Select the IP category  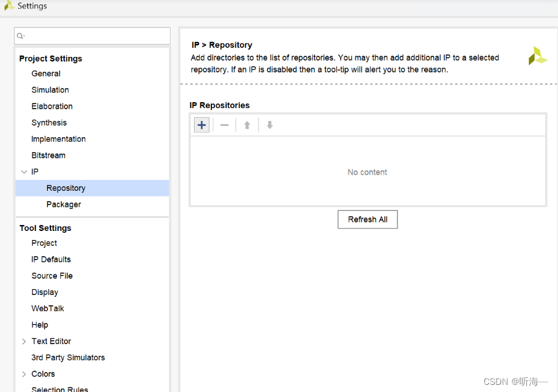[35, 172]
